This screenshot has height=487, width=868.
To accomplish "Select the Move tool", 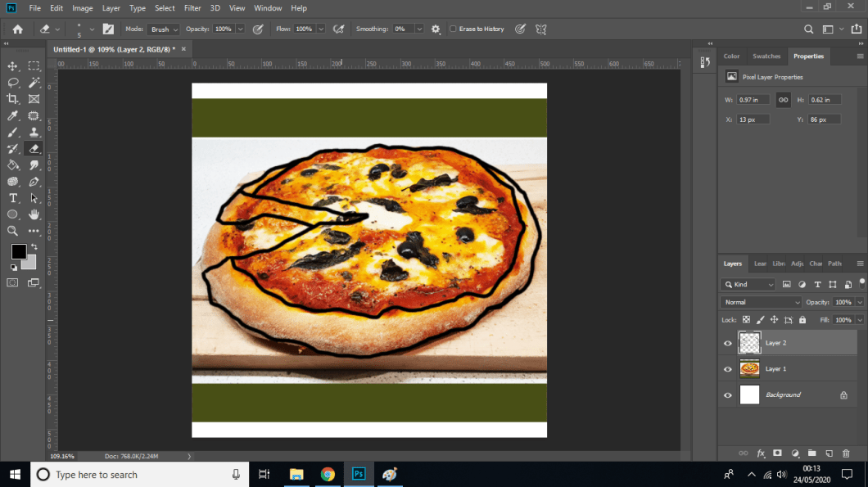I will (x=11, y=66).
